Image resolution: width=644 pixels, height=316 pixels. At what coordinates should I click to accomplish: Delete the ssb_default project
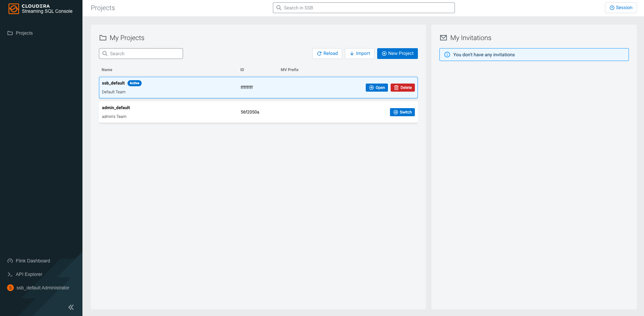point(402,88)
